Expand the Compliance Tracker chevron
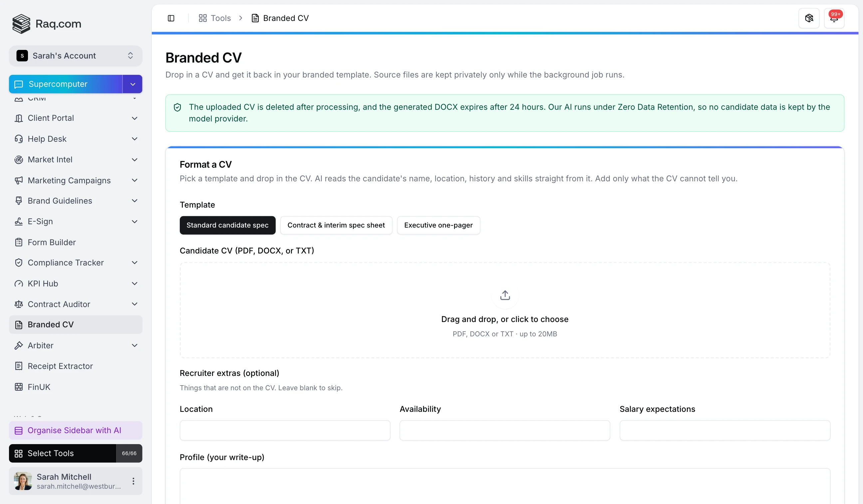The height and width of the screenshot is (504, 863). (x=135, y=263)
